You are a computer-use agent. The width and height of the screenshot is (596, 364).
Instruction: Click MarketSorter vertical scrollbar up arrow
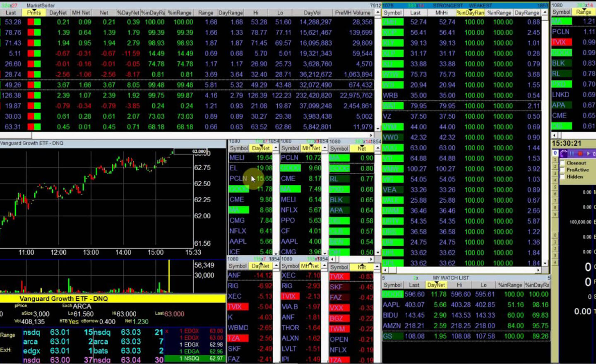377,13
